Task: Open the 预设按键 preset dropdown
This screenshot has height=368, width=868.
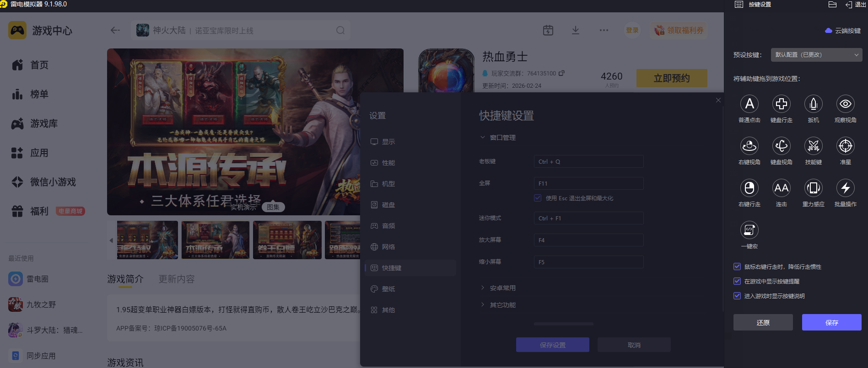Action: (817, 55)
